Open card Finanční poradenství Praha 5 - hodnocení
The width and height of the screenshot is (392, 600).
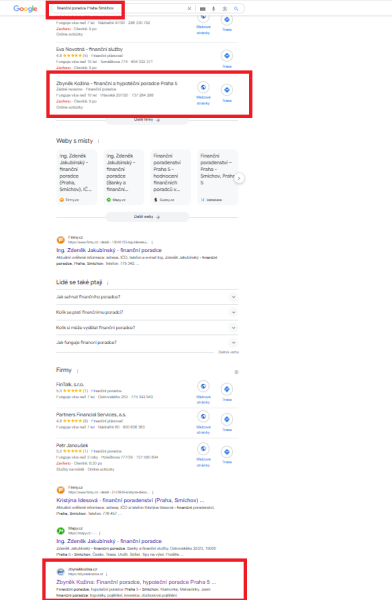(171, 177)
